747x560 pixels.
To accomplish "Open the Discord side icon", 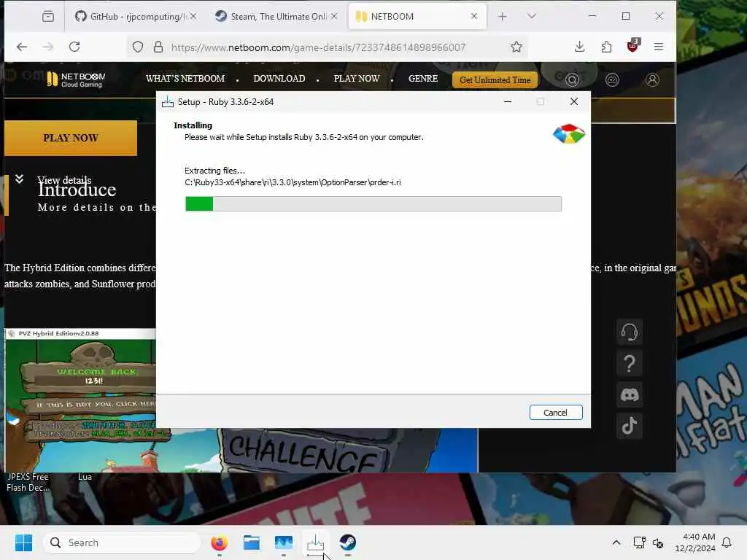I will click(x=630, y=394).
